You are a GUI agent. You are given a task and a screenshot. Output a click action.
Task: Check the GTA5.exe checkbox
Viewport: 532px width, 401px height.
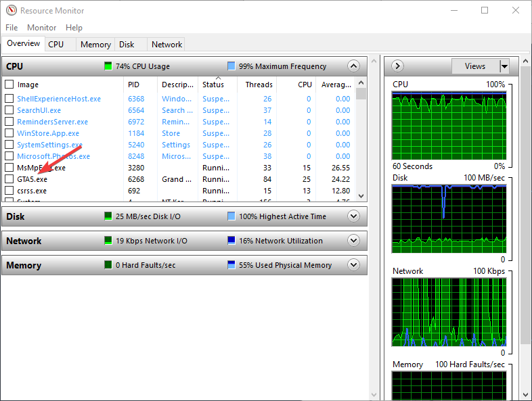coord(9,179)
